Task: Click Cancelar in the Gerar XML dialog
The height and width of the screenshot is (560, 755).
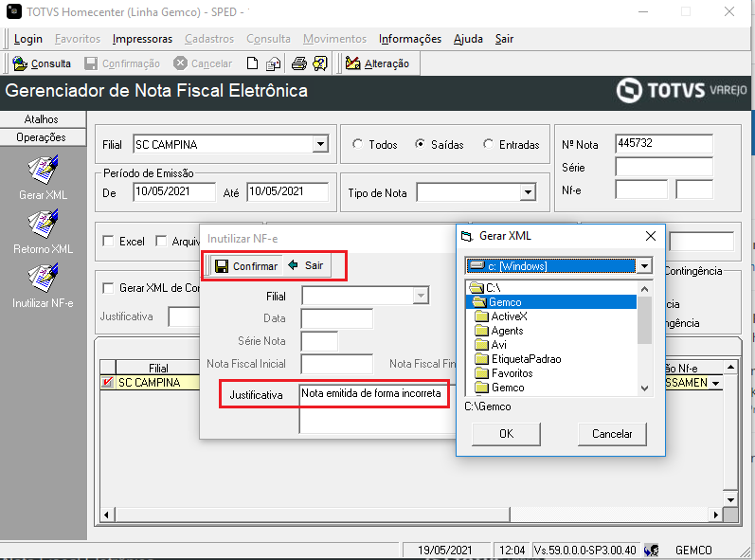Action: coord(612,434)
